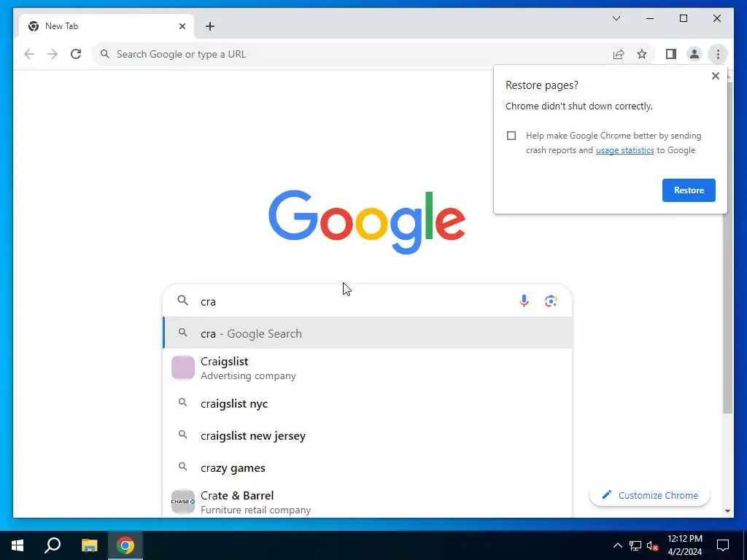Share this page using the share icon
This screenshot has width=747, height=560.
tap(619, 54)
